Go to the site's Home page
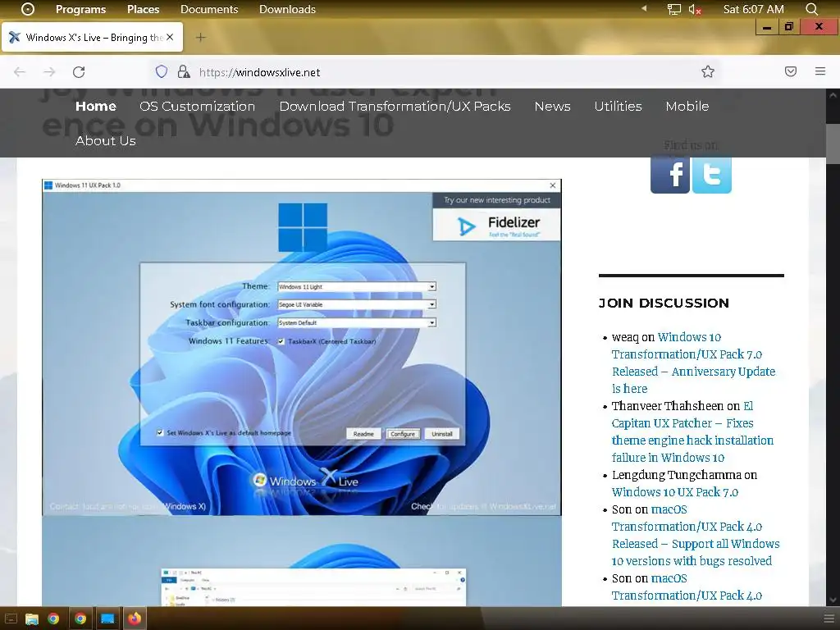The image size is (840, 630). click(x=96, y=106)
